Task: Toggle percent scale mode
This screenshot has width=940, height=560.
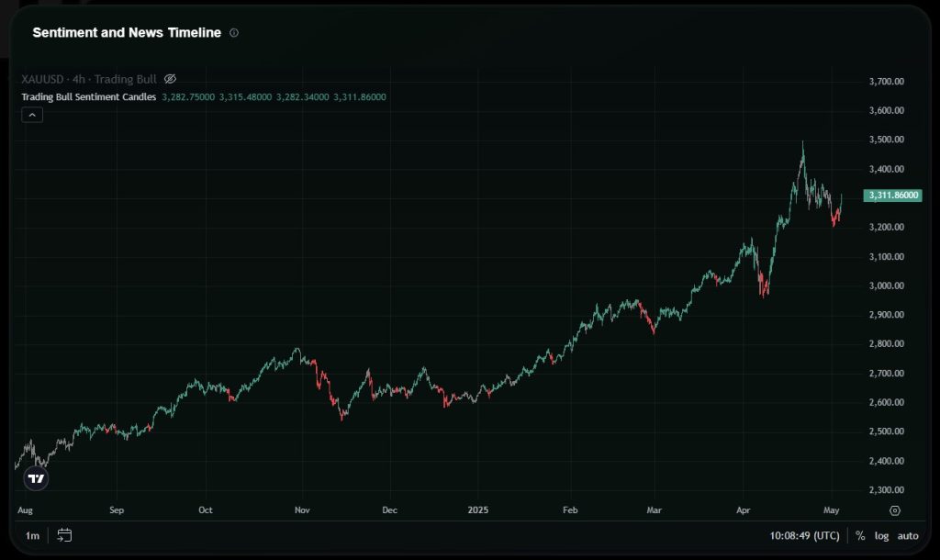Action: pos(860,535)
